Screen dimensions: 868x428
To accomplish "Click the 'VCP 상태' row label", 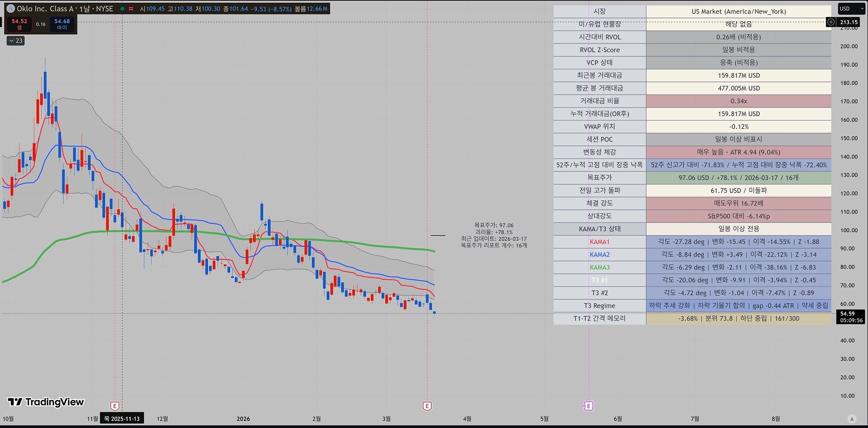I will [x=599, y=62].
